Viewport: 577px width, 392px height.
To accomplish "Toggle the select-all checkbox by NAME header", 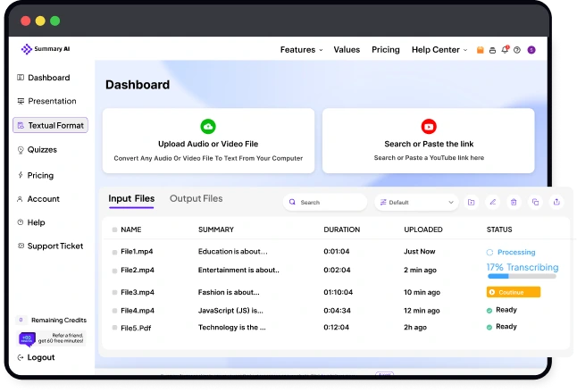I will click(x=115, y=230).
